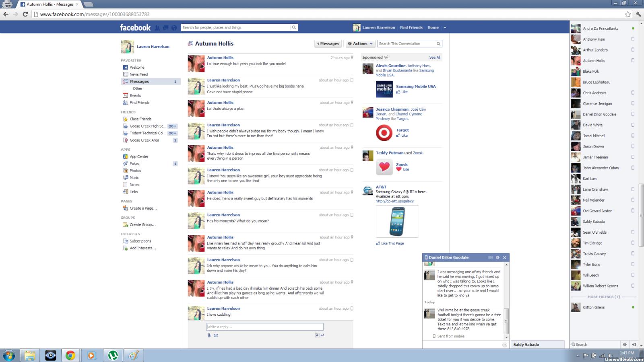The width and height of the screenshot is (644, 362).
Task: Open chat sidebar options gear icon
Action: click(625, 345)
